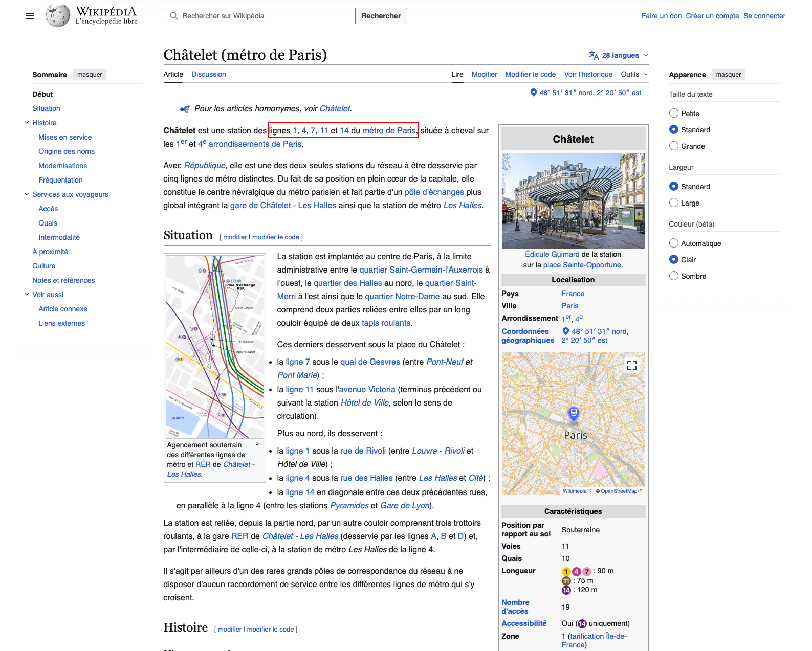Click modifier le code next to Histoire
The image size is (812, 651).
click(x=270, y=630)
